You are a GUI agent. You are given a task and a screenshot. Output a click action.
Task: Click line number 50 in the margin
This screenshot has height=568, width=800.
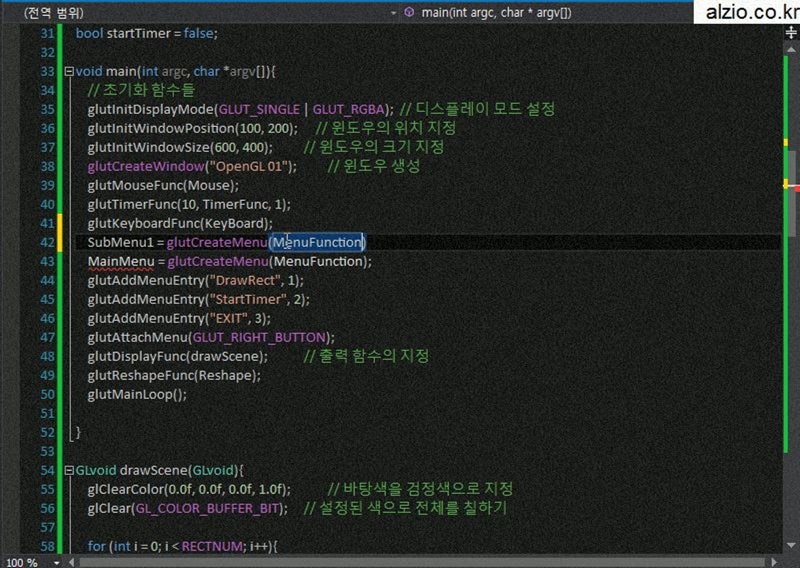pos(47,394)
